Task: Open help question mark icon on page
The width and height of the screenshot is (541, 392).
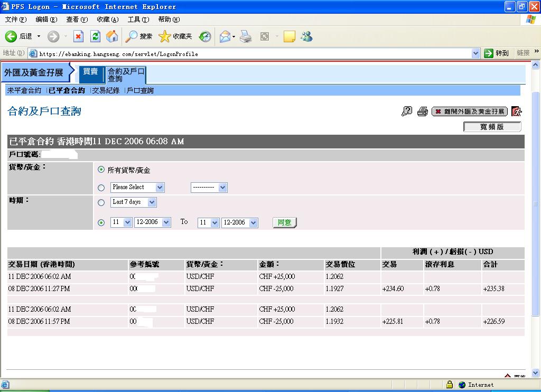Action: click(x=407, y=111)
